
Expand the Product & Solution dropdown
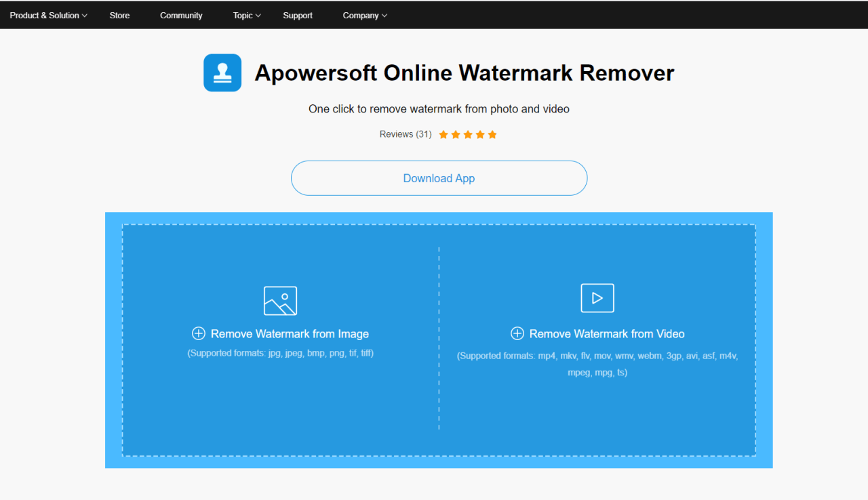click(x=48, y=16)
